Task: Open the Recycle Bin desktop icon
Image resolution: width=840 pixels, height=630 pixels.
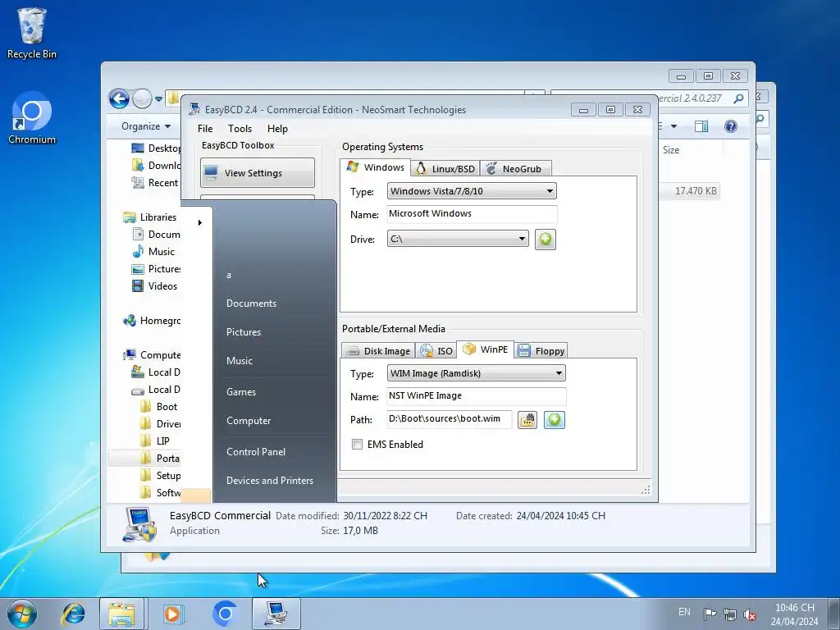Action: click(x=32, y=33)
